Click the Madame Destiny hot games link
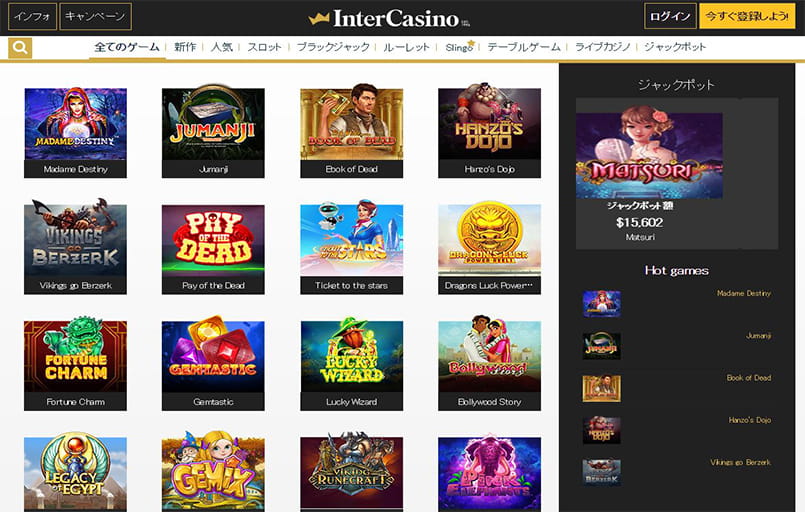The image size is (805, 512). pos(744,293)
